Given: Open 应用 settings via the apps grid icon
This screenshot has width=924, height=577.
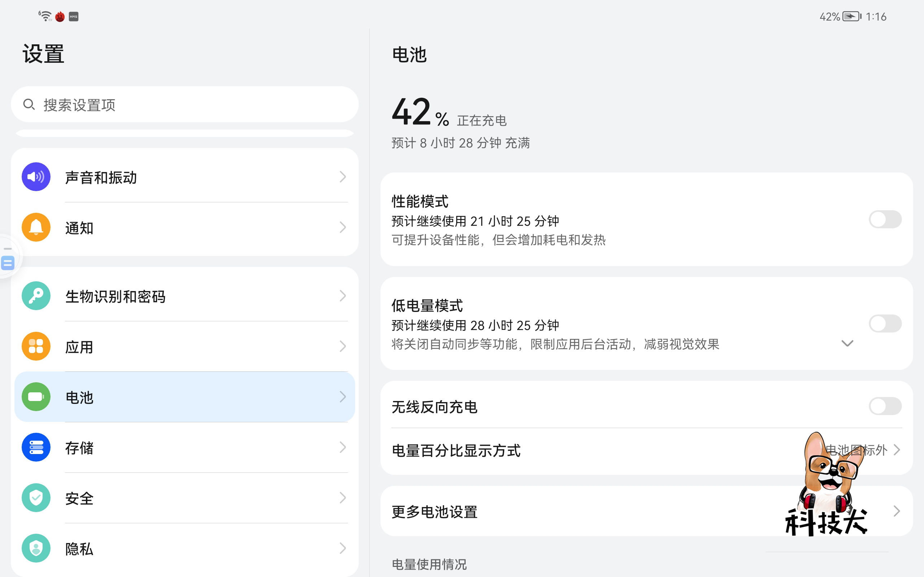Looking at the screenshot, I should point(35,346).
